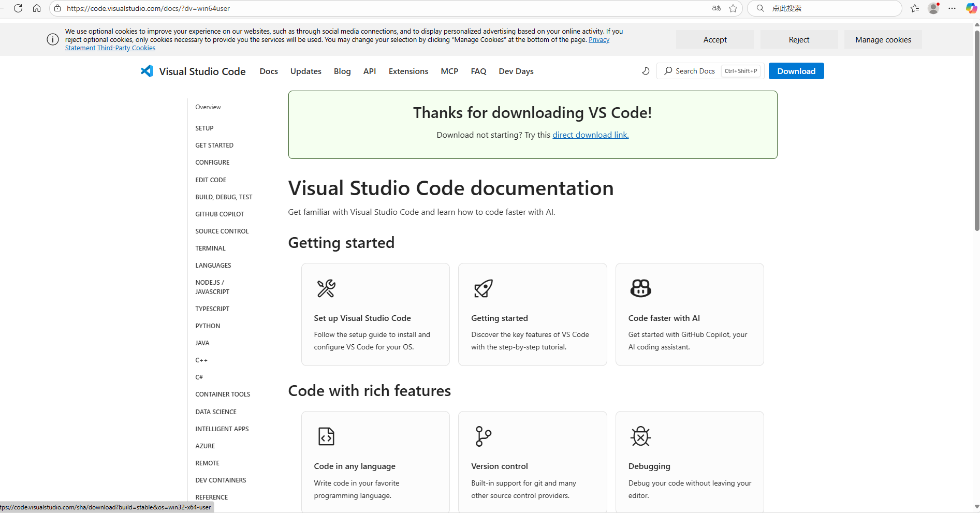
Task: Click the Copilot icon in AI card
Action: click(640, 288)
